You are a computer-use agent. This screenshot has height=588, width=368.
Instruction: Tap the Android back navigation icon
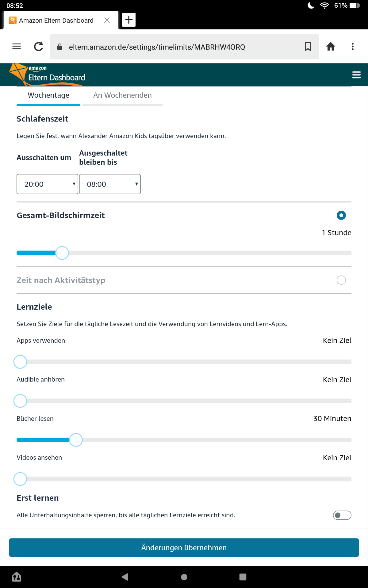coord(125,577)
